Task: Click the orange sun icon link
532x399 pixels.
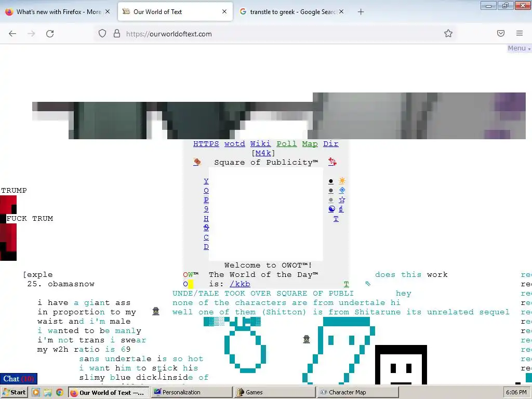Action: click(342, 181)
